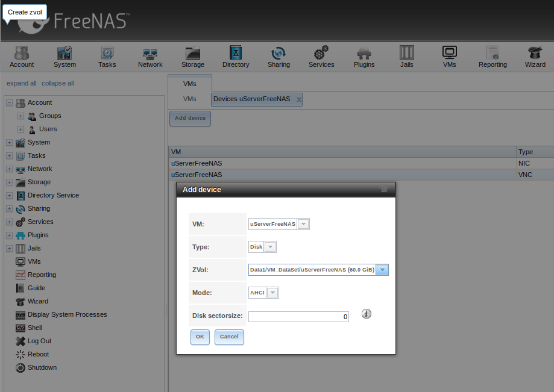Open Directory in the top toolbar
554x392 pixels.
[x=236, y=57]
